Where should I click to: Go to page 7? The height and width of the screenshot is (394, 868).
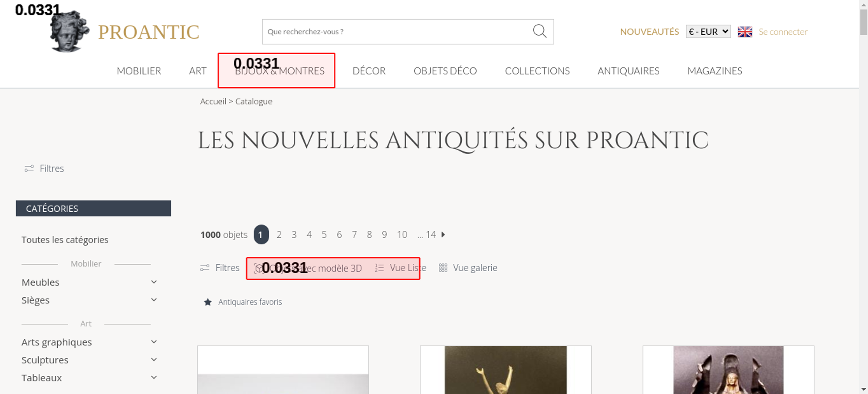(x=355, y=235)
